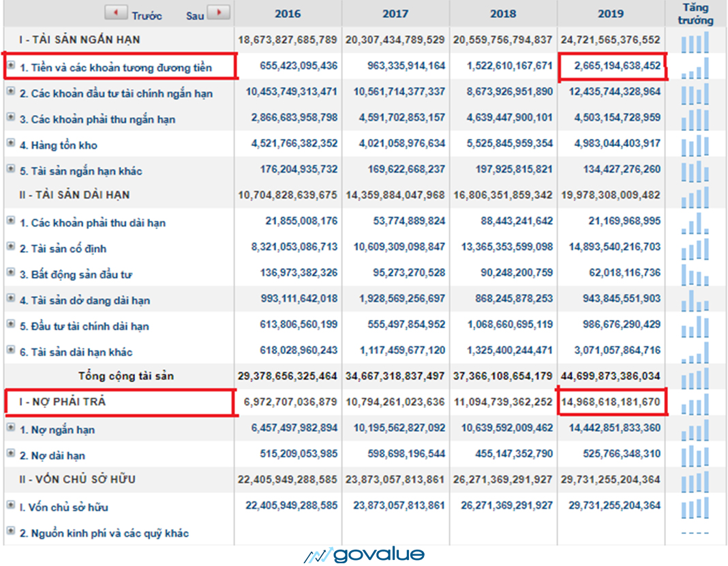Click the govalue logo at the bottom
The image size is (728, 566).
click(365, 555)
